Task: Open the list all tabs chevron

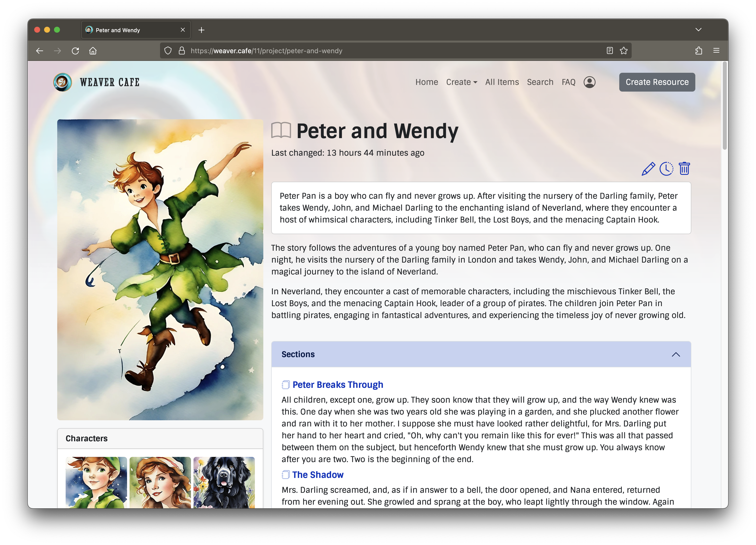Action: [x=699, y=30]
